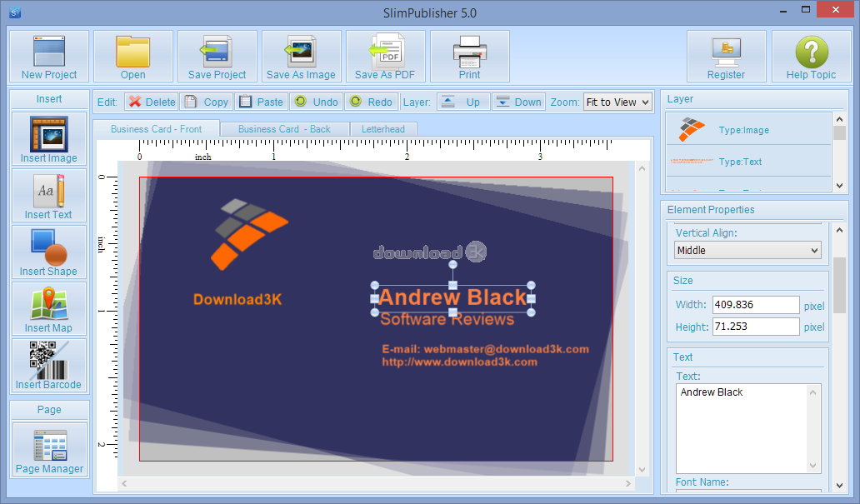Select the Software Reviews text on card
Viewport: 860px width, 504px height.
click(447, 320)
